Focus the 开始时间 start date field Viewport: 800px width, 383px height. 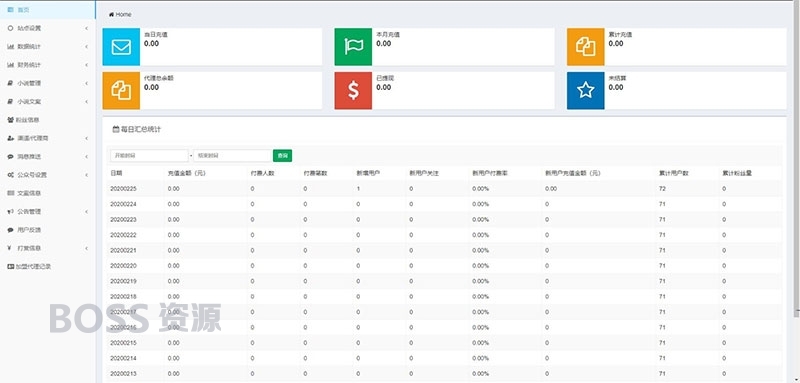[149, 156]
